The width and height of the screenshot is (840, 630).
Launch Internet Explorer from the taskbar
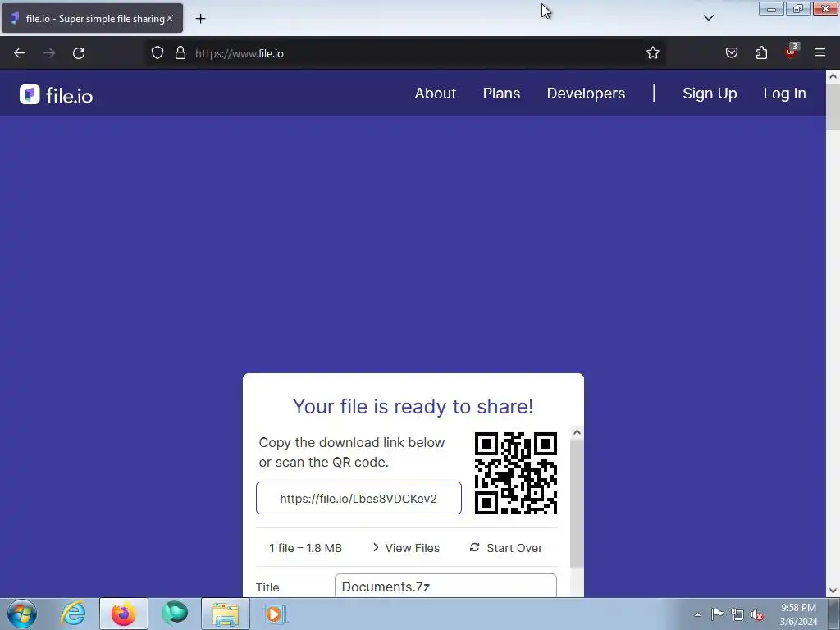click(73, 614)
